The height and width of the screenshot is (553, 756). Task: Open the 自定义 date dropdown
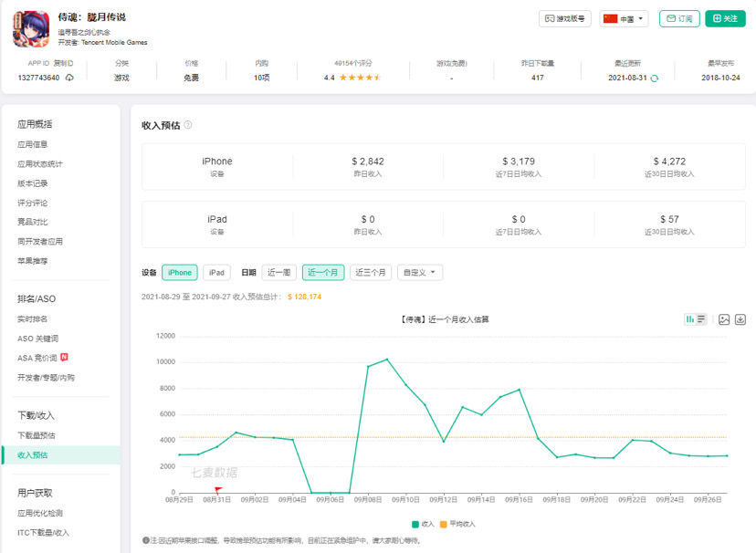pos(419,273)
